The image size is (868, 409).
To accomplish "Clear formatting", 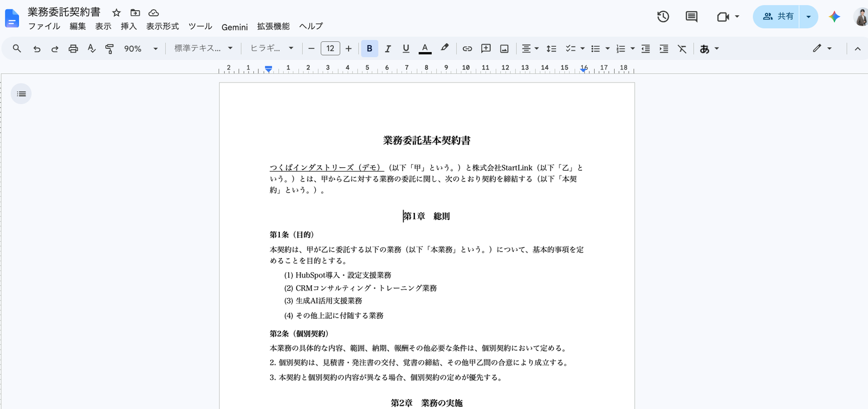I will pos(682,48).
